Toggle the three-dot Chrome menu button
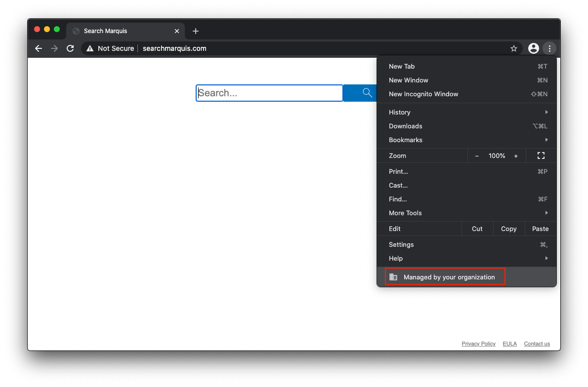Screen dimensions: 588x387 click(549, 48)
